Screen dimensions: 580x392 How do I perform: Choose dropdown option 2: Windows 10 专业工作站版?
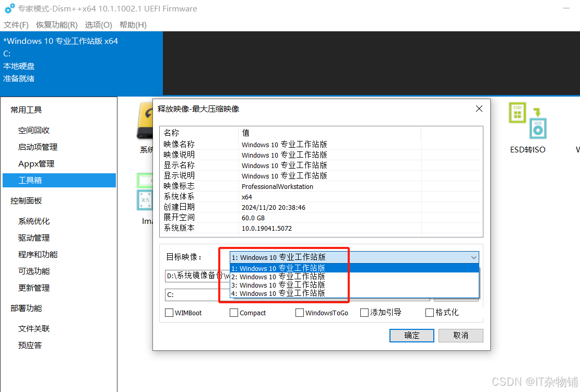[354, 277]
